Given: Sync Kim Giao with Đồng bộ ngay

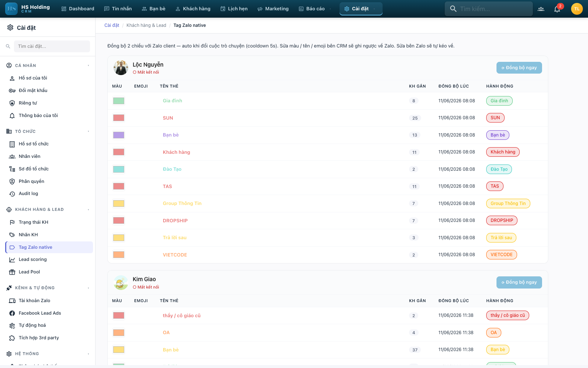Looking at the screenshot, I should pyautogui.click(x=519, y=282).
